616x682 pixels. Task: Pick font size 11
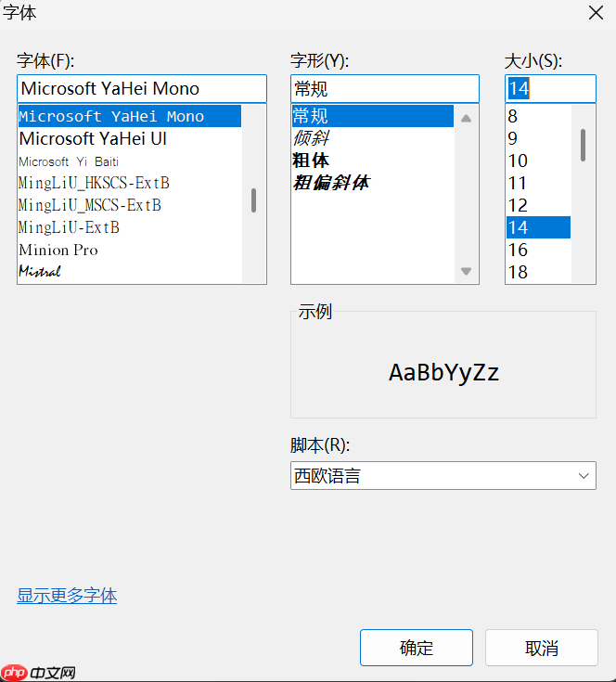(538, 183)
